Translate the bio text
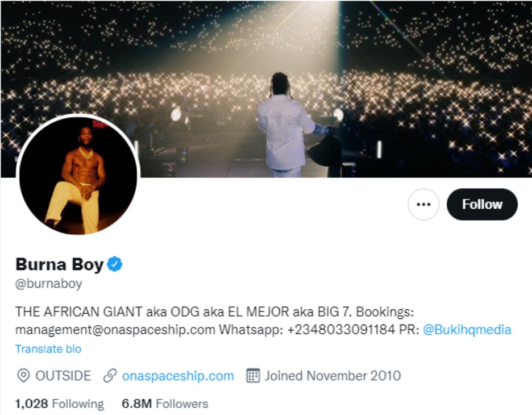This screenshot has height=415, width=532. [x=48, y=349]
